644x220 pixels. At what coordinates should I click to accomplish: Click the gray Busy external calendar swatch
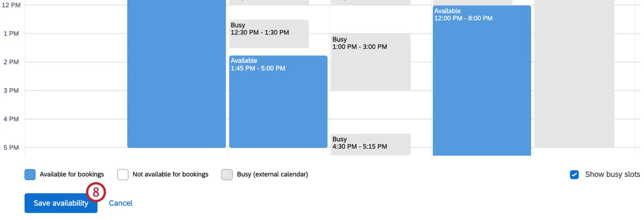click(227, 174)
